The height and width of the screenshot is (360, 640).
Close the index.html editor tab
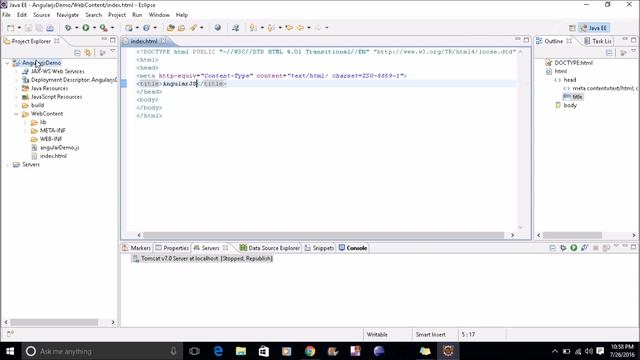pyautogui.click(x=163, y=41)
